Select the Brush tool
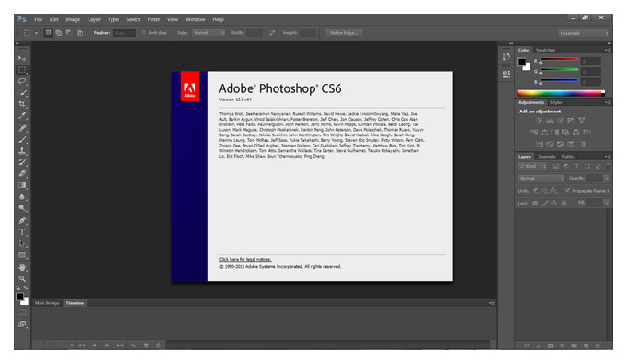 (22, 139)
